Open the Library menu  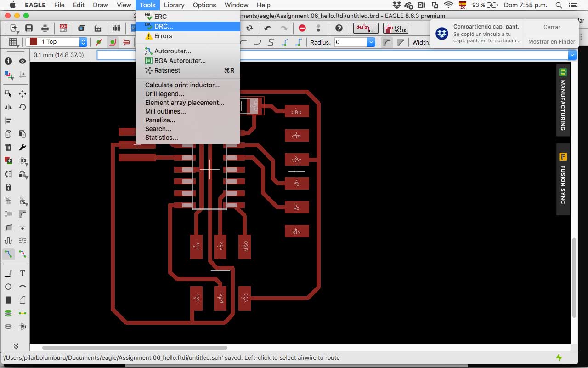[174, 5]
